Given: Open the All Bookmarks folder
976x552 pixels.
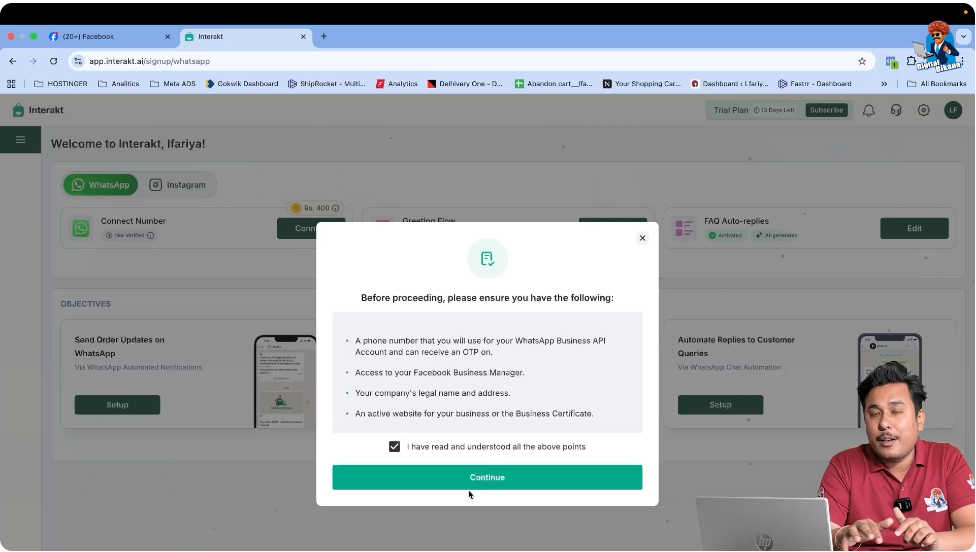Looking at the screenshot, I should tap(937, 83).
